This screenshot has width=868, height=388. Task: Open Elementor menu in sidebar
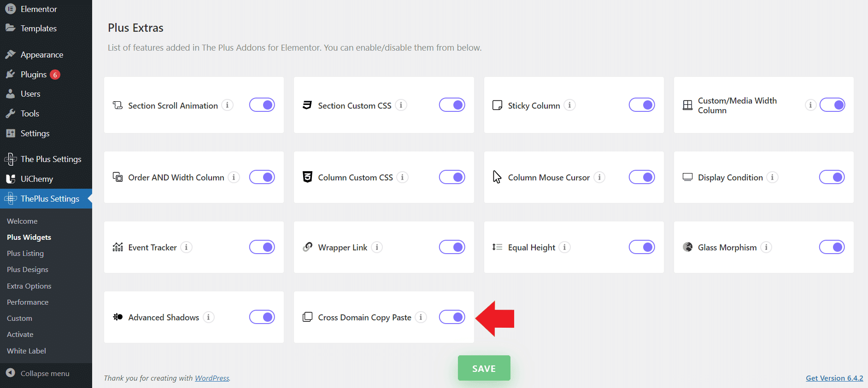46,9
